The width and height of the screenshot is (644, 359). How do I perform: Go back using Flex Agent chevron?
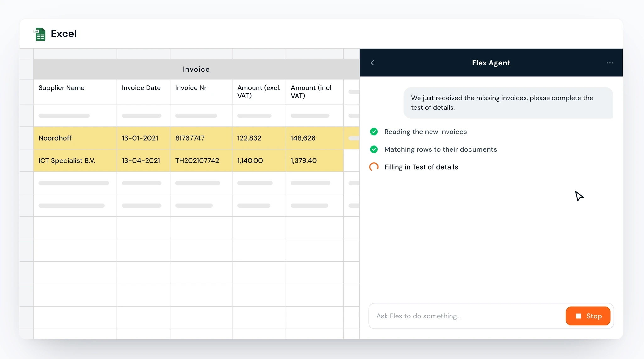(372, 63)
